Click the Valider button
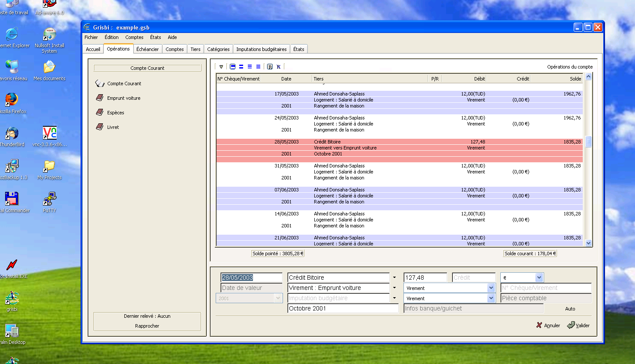Image resolution: width=635 pixels, height=364 pixels. click(x=578, y=325)
